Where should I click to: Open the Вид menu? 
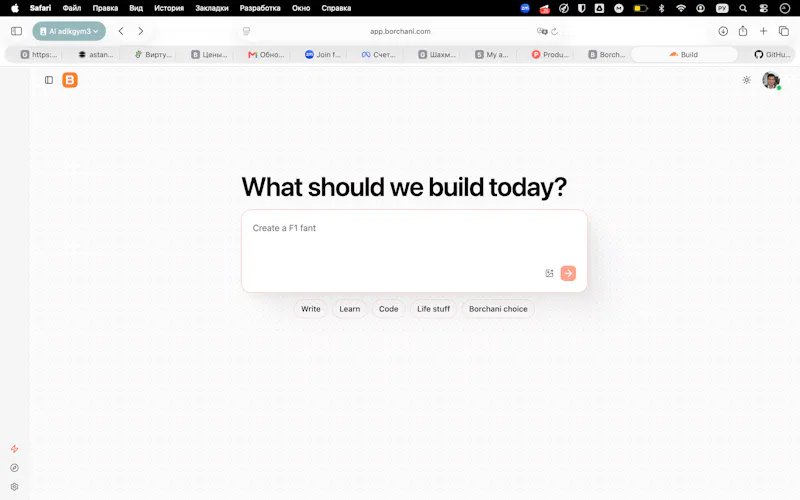(136, 8)
